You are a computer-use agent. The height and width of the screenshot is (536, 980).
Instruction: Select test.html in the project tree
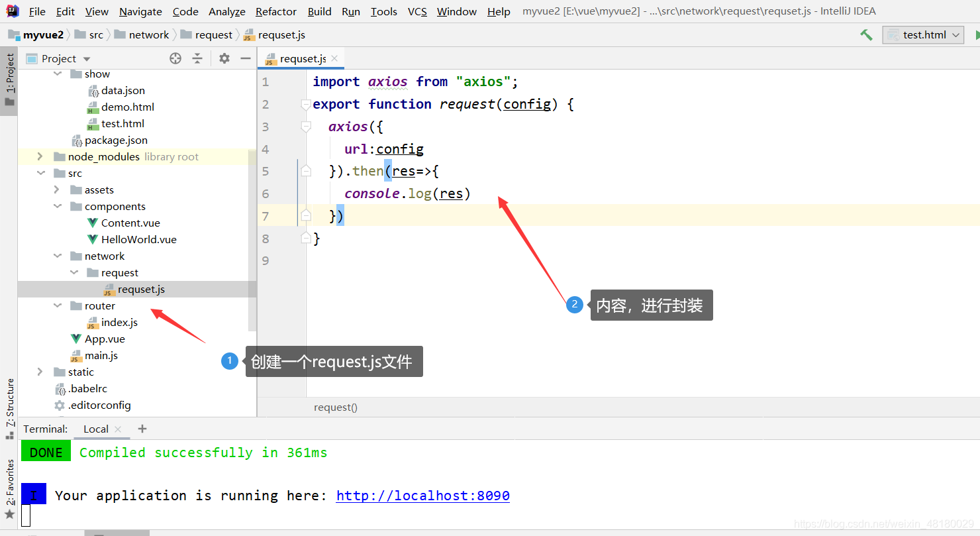[x=122, y=123]
